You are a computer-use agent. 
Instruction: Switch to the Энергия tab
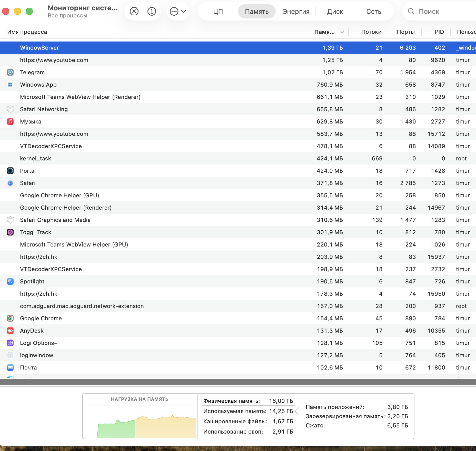(296, 12)
